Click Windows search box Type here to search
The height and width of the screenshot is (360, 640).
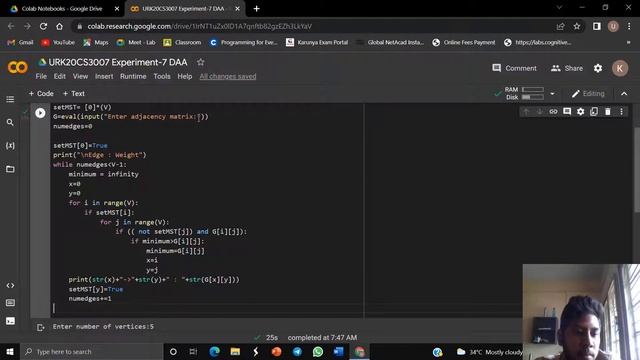[x=91, y=351]
